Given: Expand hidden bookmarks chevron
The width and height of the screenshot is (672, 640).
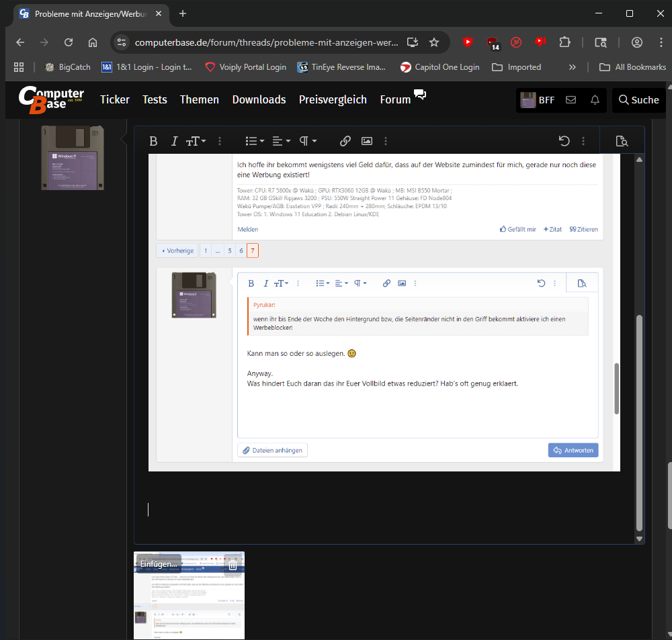Looking at the screenshot, I should point(572,67).
